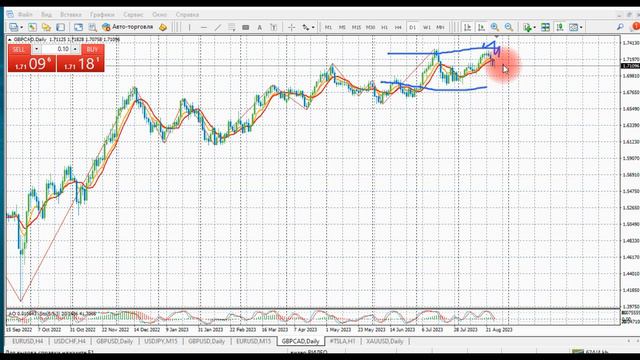Expand New Chart dropdown arrow
Screen dimensions: 640x360
(21, 27)
